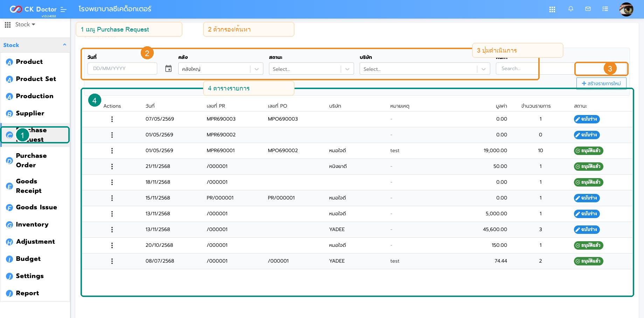Open the สถานะ status Select dropdown
The image size is (644, 318).
[311, 69]
